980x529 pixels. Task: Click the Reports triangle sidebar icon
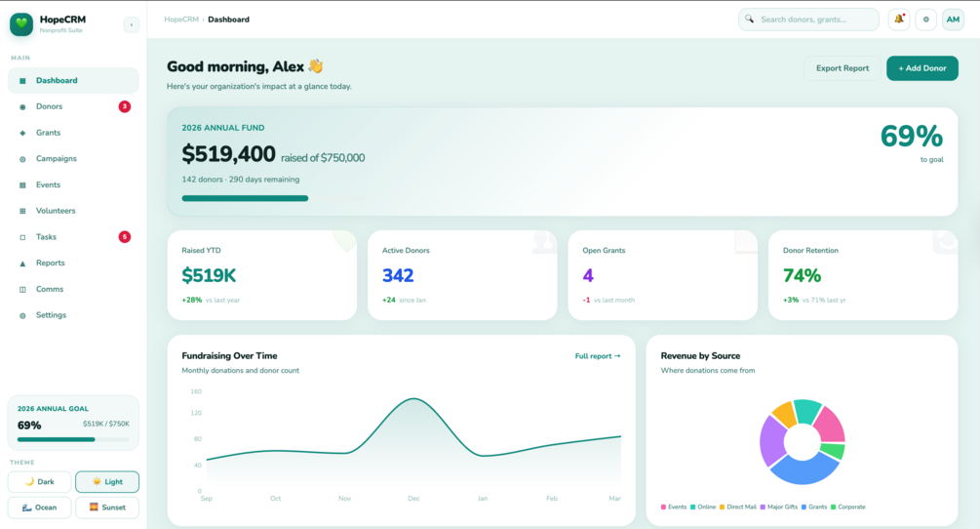(22, 264)
